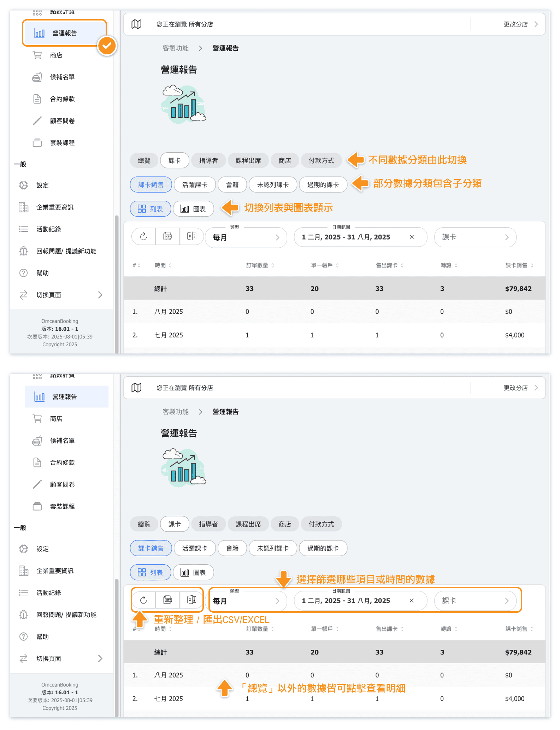Click the 客製功能 breadcrumb link in the upper screenshot

(176, 48)
